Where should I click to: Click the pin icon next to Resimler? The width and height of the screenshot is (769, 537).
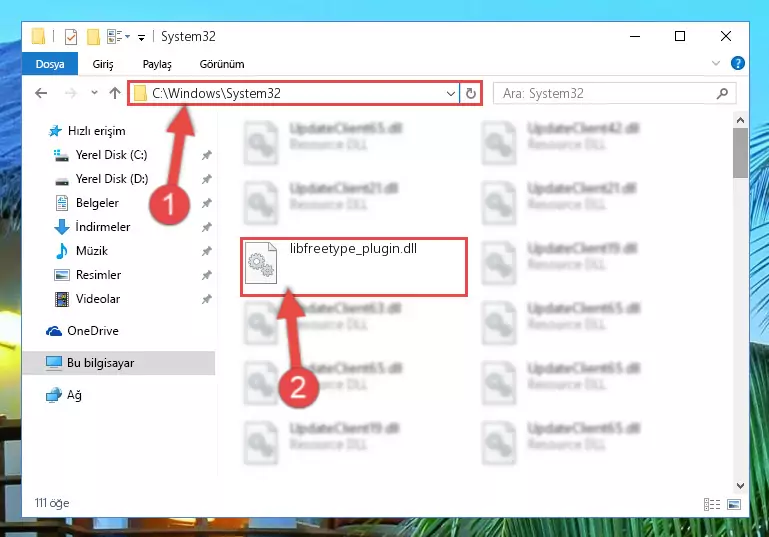(206, 275)
